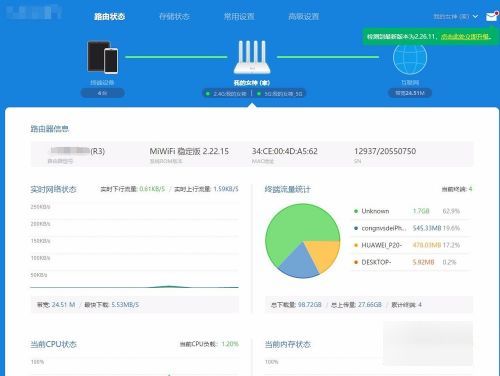Image resolution: width=500 pixels, height=376 pixels.
Task: Click the device count pill under terminal devices
Action: pos(103,93)
